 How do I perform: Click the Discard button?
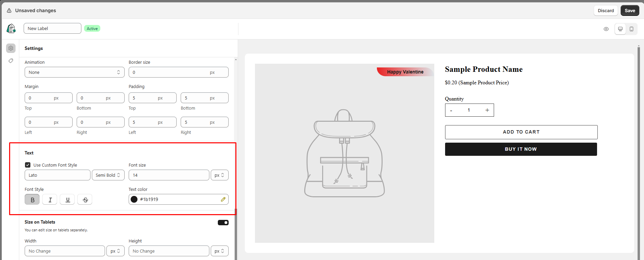606,10
